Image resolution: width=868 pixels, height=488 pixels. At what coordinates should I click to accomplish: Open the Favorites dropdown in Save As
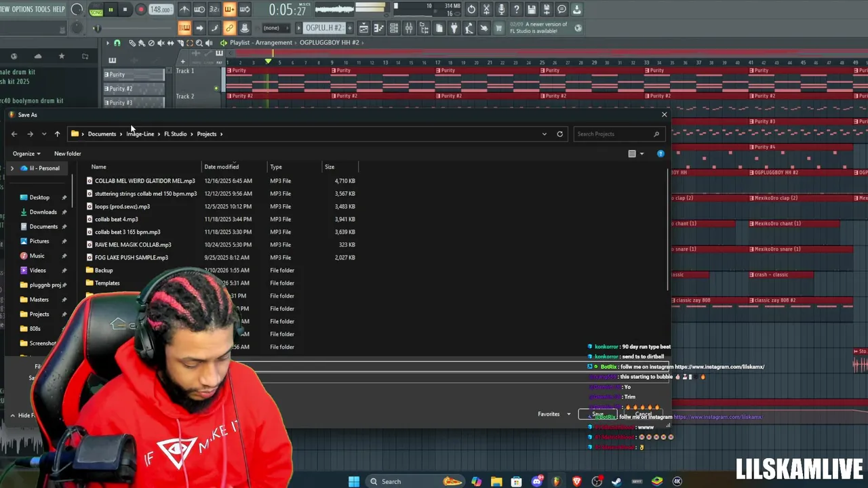click(x=554, y=414)
